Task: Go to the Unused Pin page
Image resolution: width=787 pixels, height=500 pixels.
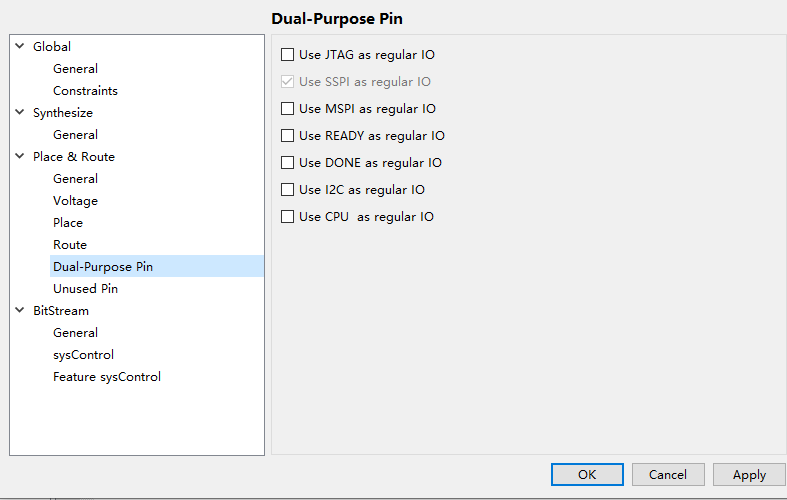Action: coord(85,289)
